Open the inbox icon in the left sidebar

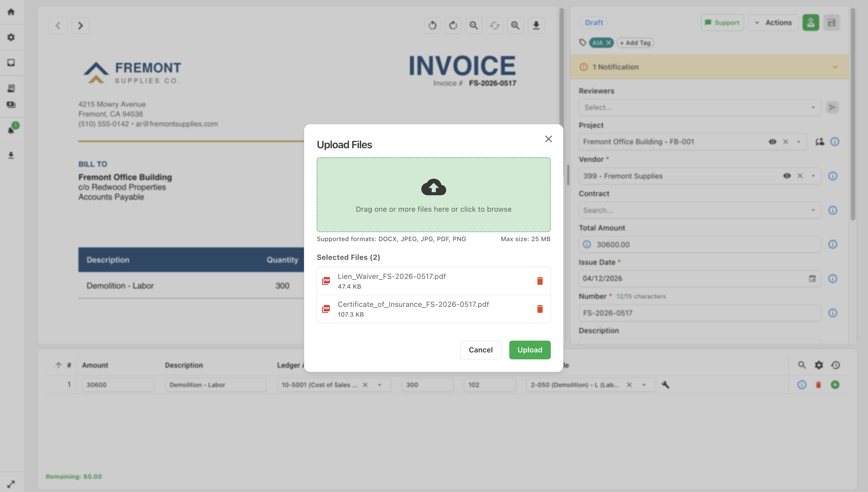(11, 63)
